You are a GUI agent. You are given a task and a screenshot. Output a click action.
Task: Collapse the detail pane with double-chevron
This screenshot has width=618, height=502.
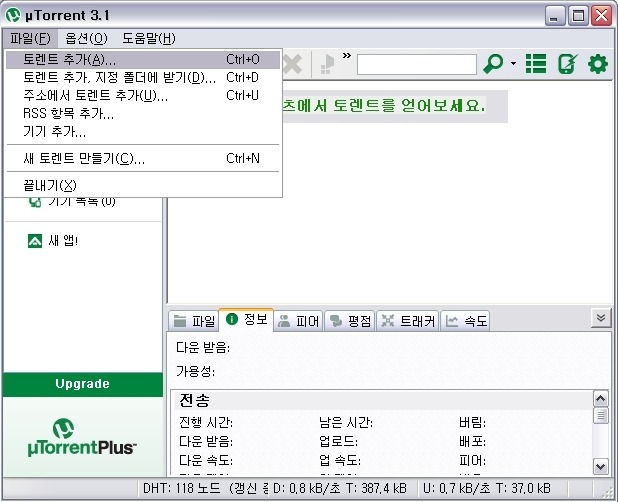601,318
